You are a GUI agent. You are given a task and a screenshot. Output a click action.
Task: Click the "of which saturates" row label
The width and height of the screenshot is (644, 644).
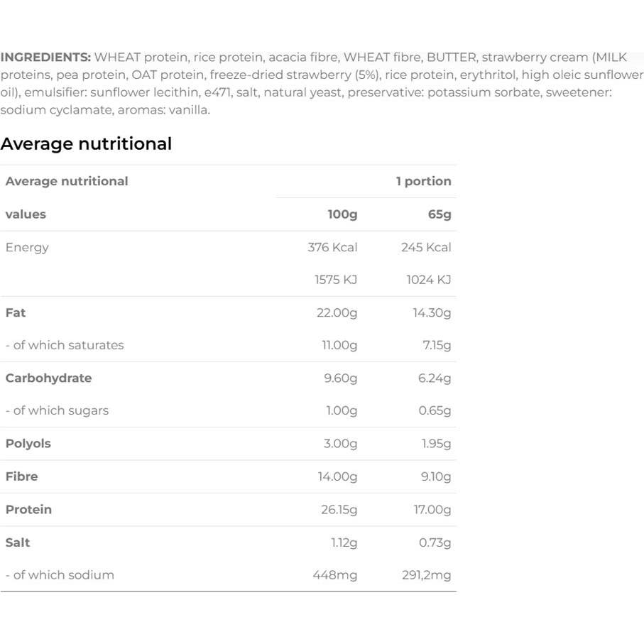click(65, 345)
